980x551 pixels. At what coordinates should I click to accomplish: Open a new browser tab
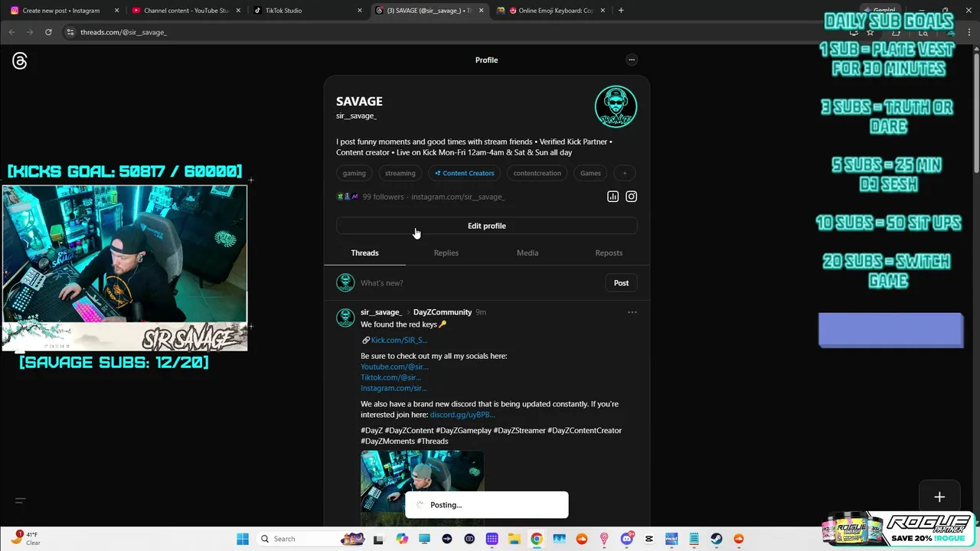621,11
